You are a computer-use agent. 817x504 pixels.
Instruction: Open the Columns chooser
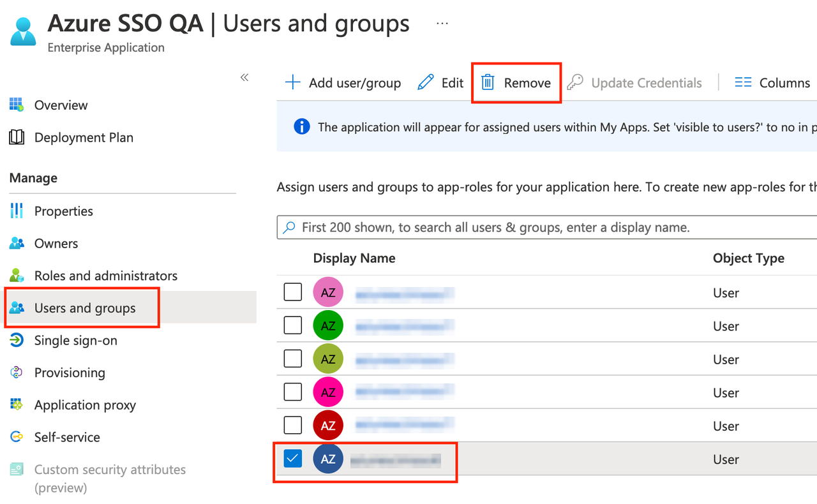click(x=772, y=83)
